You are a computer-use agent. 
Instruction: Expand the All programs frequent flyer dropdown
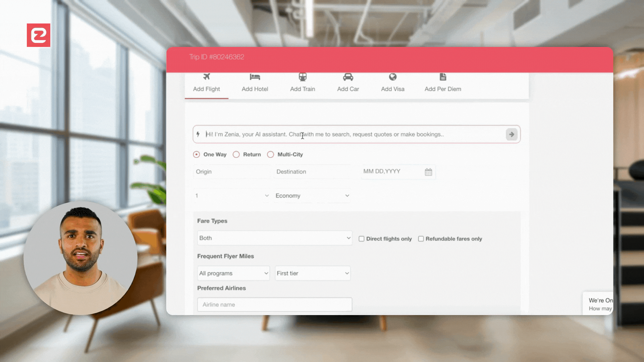click(233, 273)
